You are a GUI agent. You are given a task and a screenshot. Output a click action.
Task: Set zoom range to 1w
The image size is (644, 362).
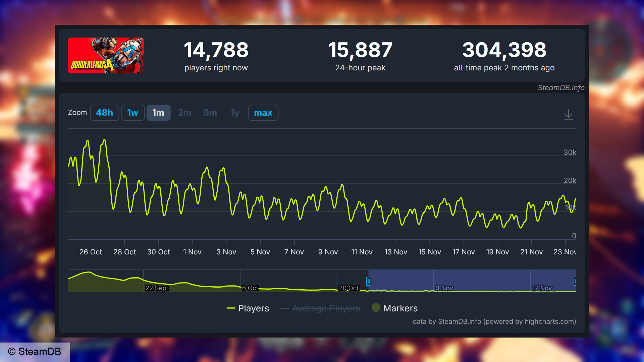pos(133,113)
